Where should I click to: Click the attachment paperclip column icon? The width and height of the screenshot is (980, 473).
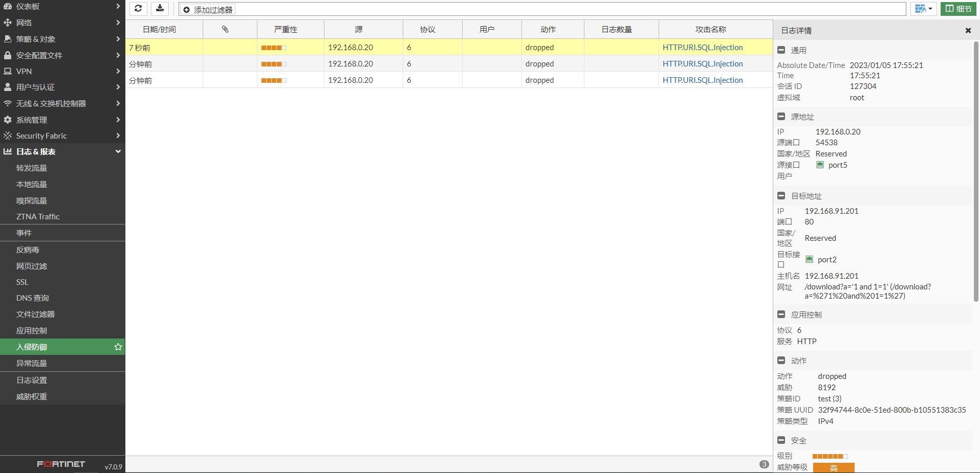225,29
